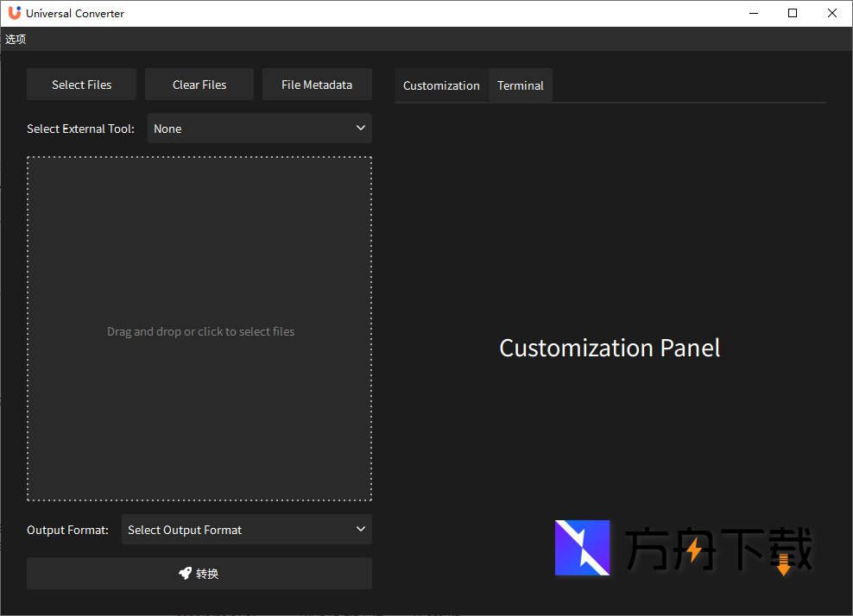Expand the Select Output Format dropdown

[x=246, y=530]
